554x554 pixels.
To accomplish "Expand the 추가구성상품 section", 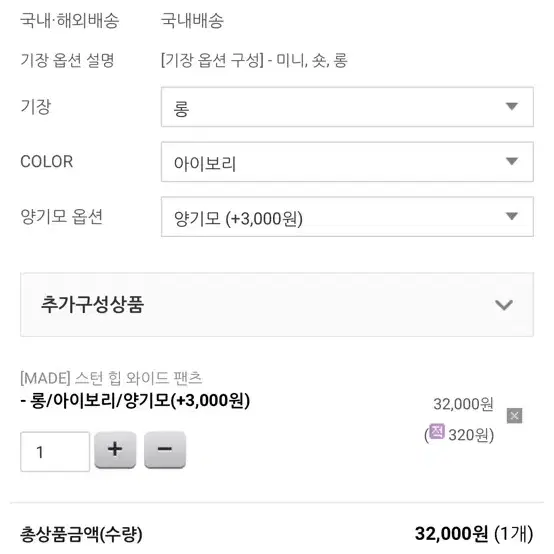I will pos(277,305).
